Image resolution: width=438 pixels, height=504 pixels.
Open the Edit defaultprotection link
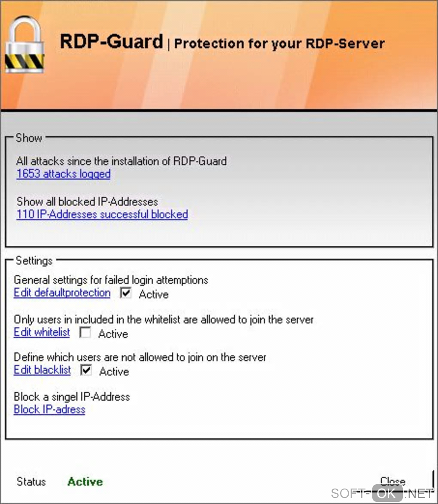(62, 293)
